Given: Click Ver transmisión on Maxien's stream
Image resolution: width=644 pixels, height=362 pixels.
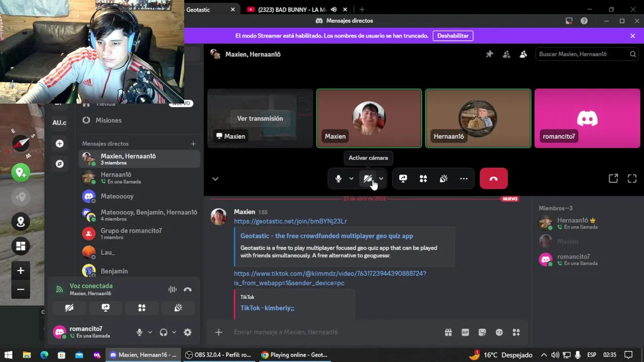Looking at the screenshot, I should (x=260, y=119).
